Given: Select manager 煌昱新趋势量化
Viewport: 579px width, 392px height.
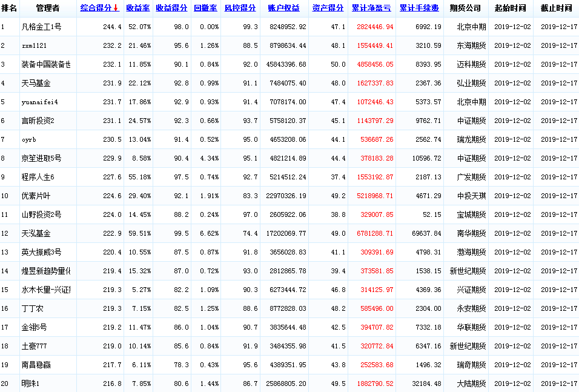Looking at the screenshot, I should [x=46, y=271].
